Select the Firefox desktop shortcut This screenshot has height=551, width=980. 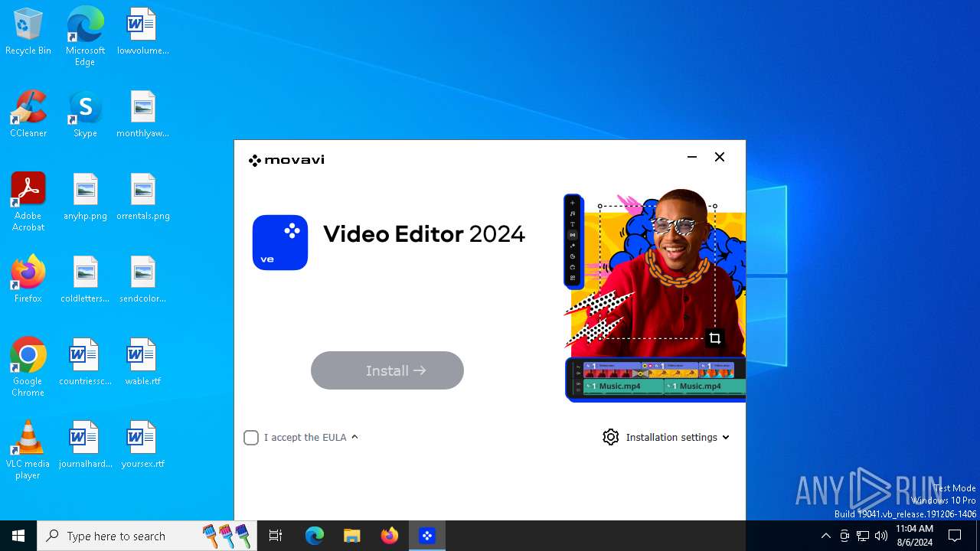28,280
